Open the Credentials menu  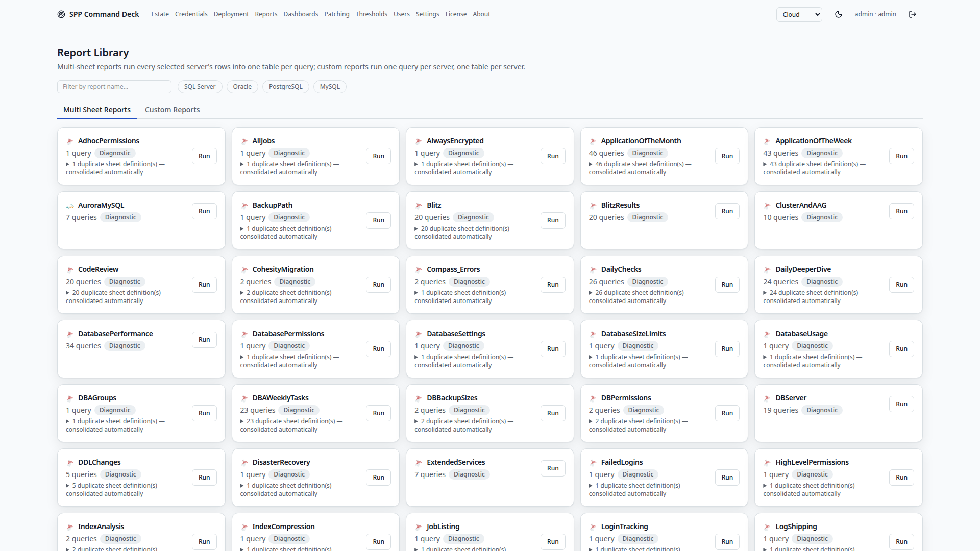coord(191,14)
